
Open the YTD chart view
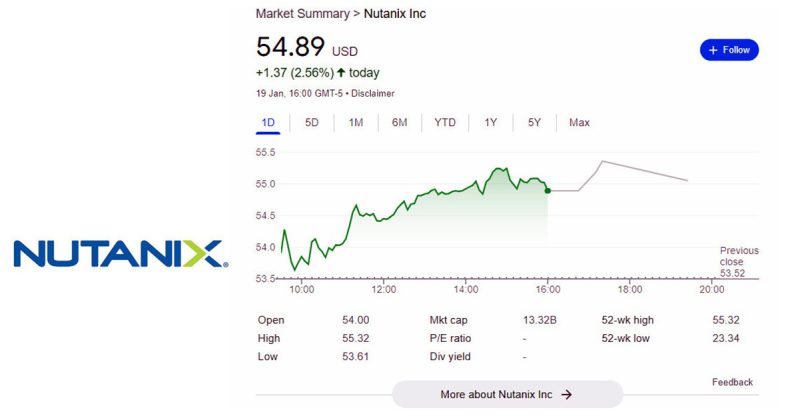tap(445, 123)
